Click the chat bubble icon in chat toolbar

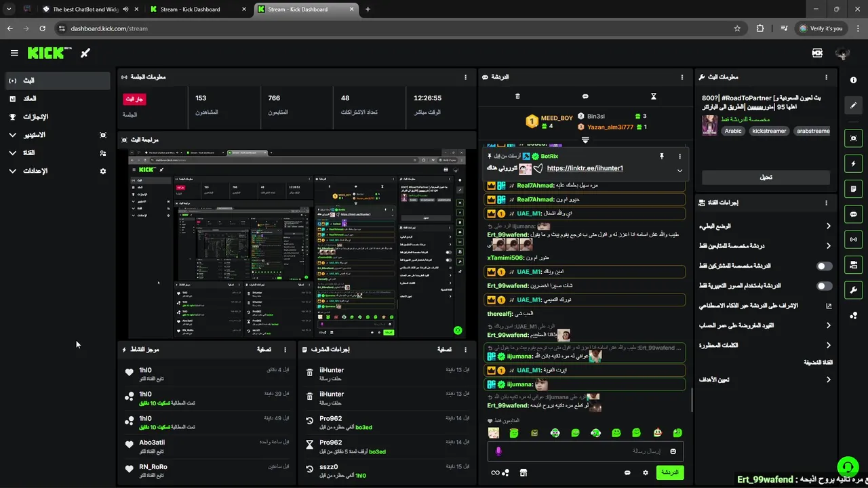pyautogui.click(x=585, y=96)
